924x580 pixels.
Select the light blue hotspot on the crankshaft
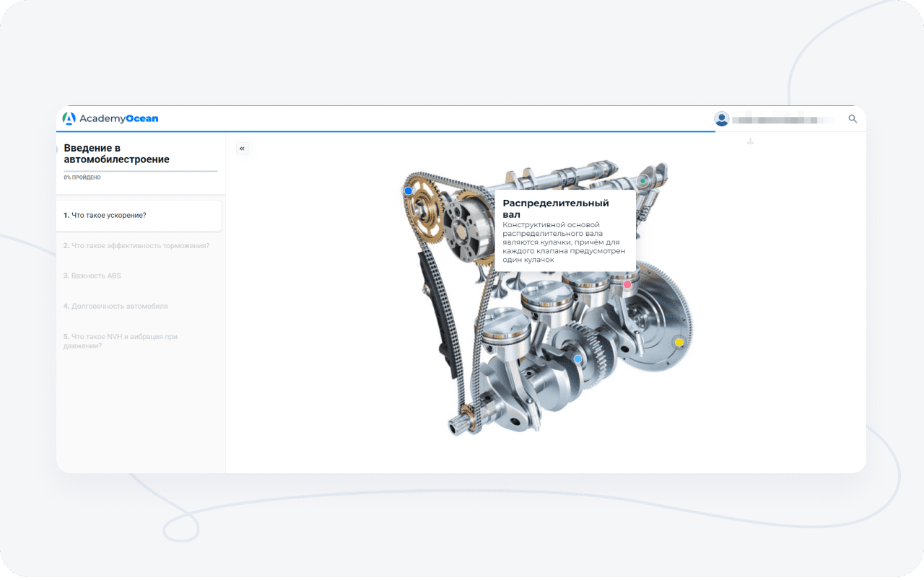click(x=577, y=359)
